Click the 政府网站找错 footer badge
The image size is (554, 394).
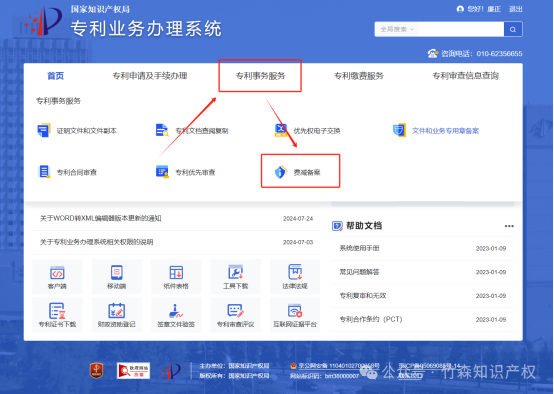[134, 370]
